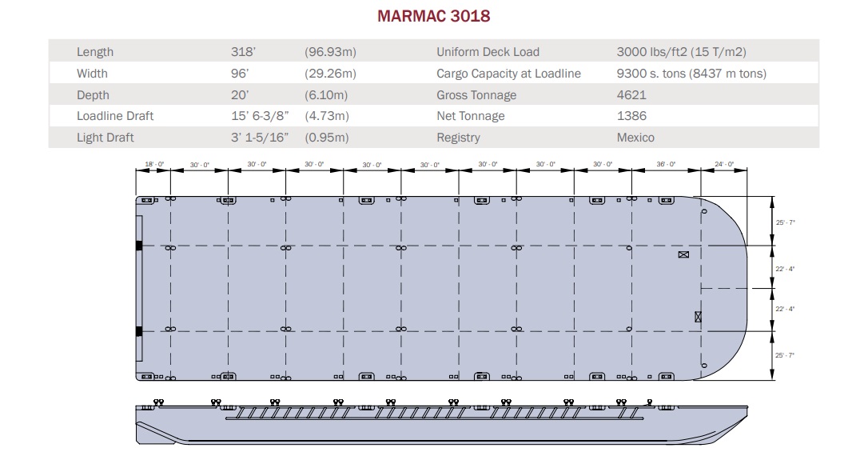
Task: Select the lower black block at stern edge
Action: pos(138,330)
